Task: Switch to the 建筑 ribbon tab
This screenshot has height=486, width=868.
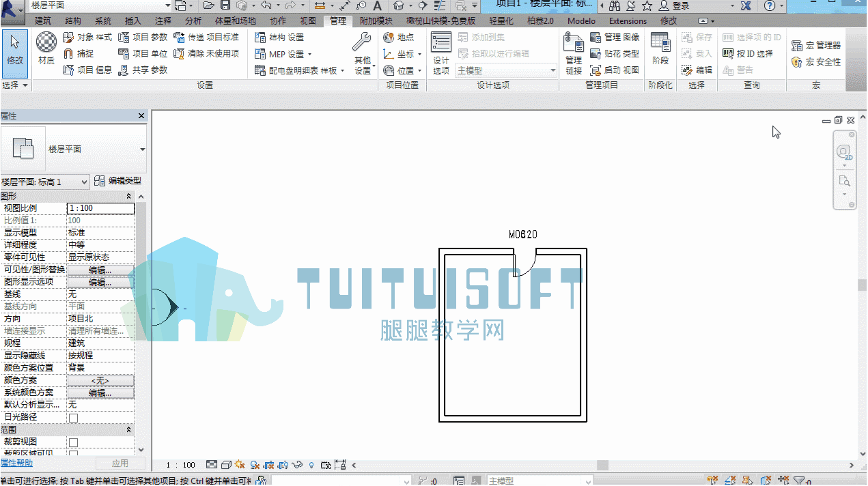Action: point(43,20)
